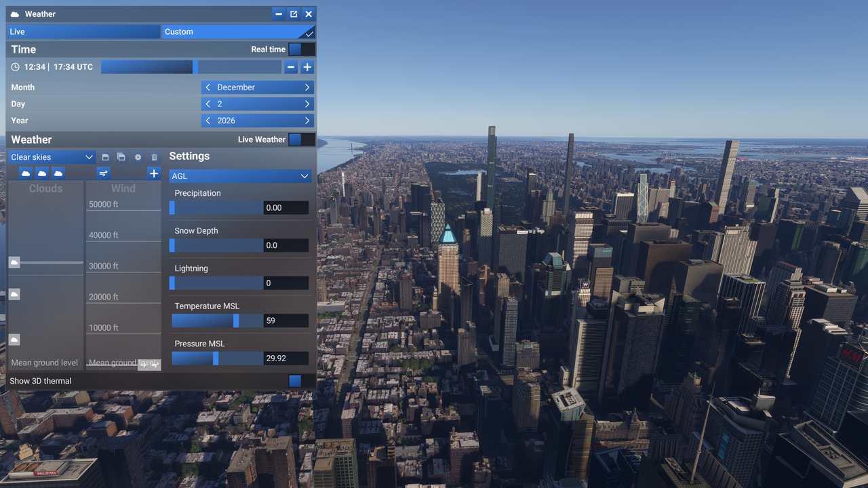Decrease the time with the minus button
This screenshot has height=488, width=868.
click(x=291, y=67)
